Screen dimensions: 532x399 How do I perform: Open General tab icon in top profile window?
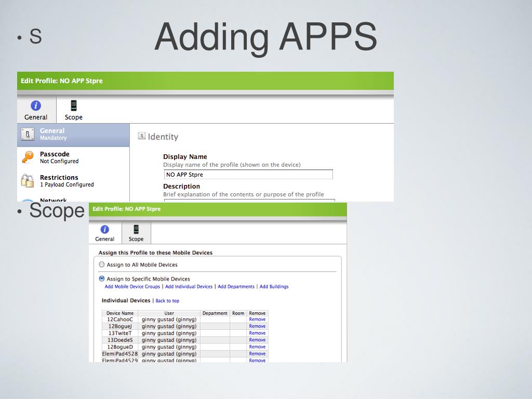[36, 105]
